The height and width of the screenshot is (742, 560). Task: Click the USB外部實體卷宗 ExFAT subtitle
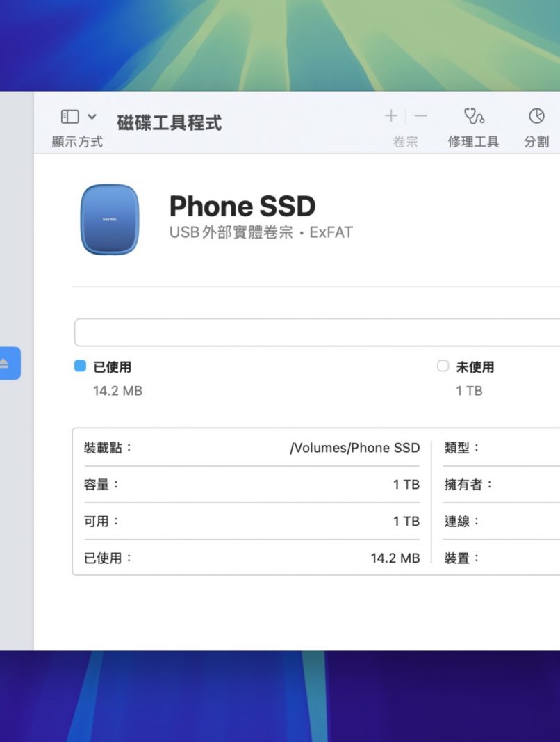pyautogui.click(x=261, y=233)
